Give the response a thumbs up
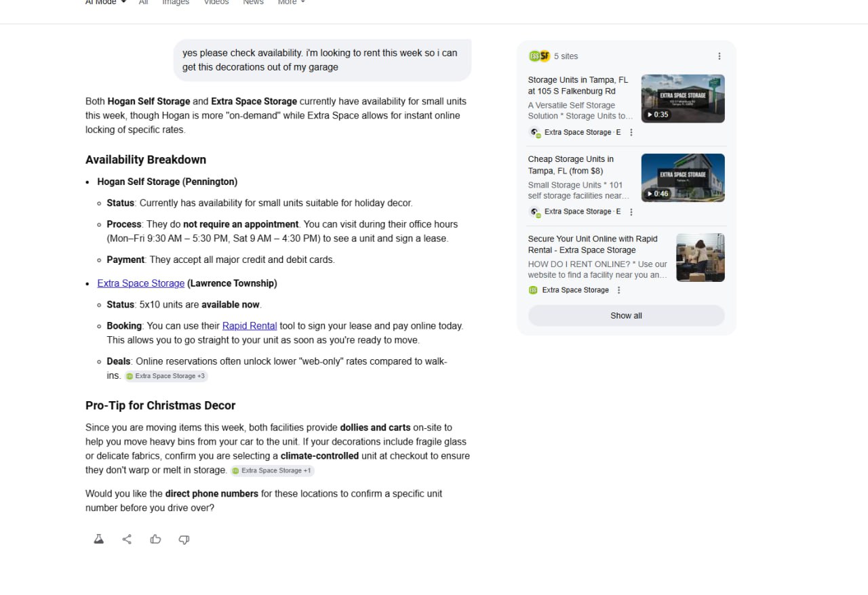Image resolution: width=868 pixels, height=595 pixels. (x=155, y=539)
